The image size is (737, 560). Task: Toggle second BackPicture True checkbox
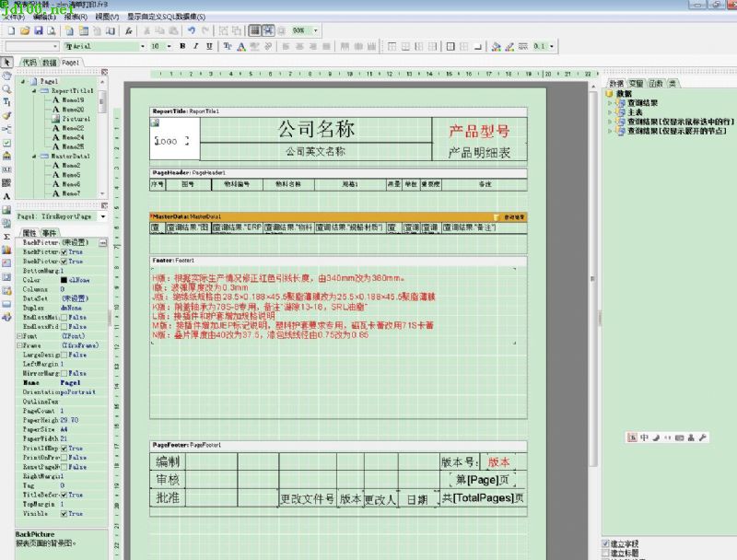pyautogui.click(x=64, y=262)
